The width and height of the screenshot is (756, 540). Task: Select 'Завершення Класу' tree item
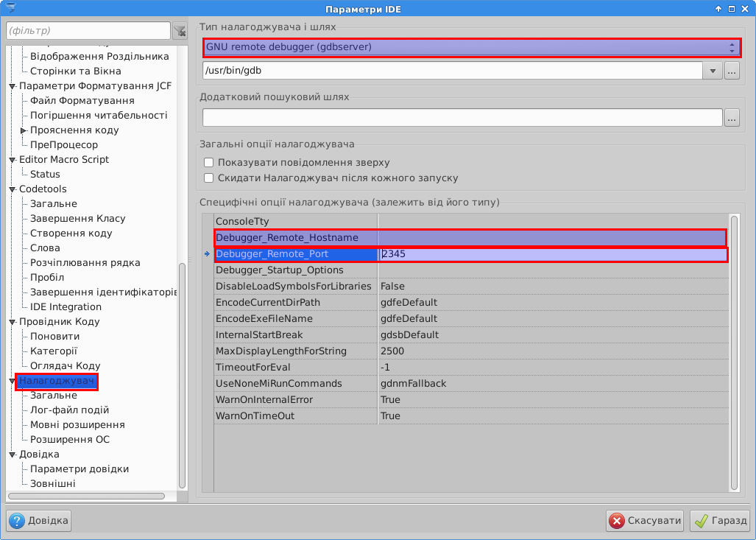pos(77,219)
